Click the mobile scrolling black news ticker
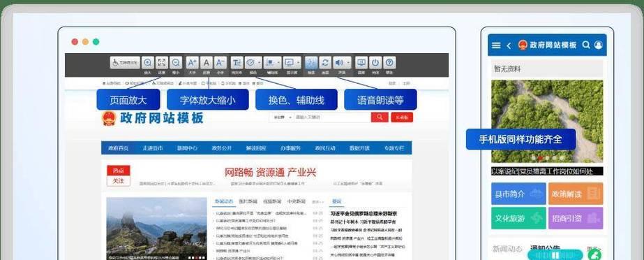The width and height of the screenshot is (644, 260). pos(547,171)
